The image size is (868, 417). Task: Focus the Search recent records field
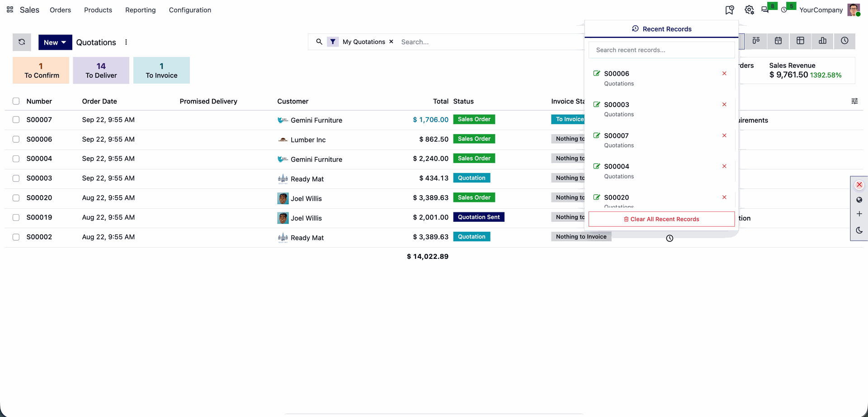(661, 50)
